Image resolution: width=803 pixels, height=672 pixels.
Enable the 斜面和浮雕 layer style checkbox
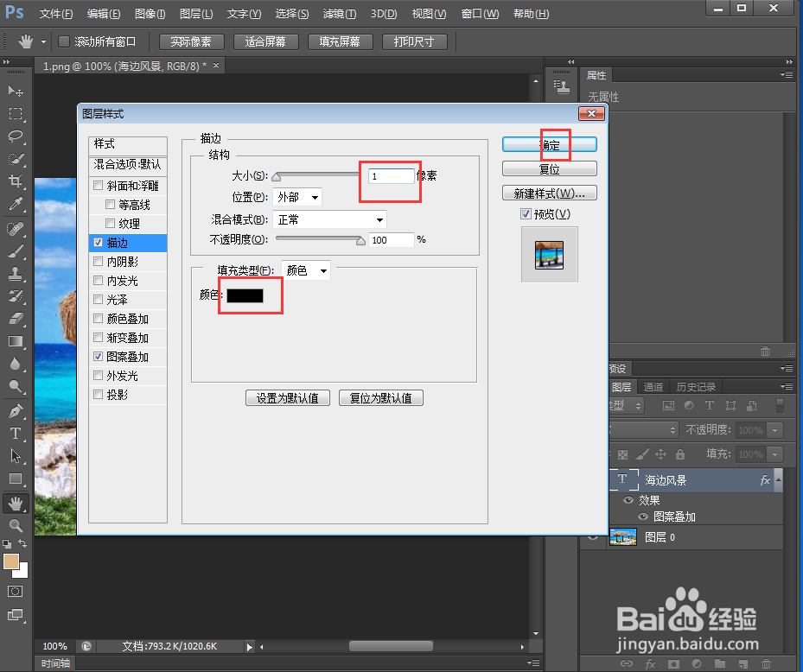point(99,185)
